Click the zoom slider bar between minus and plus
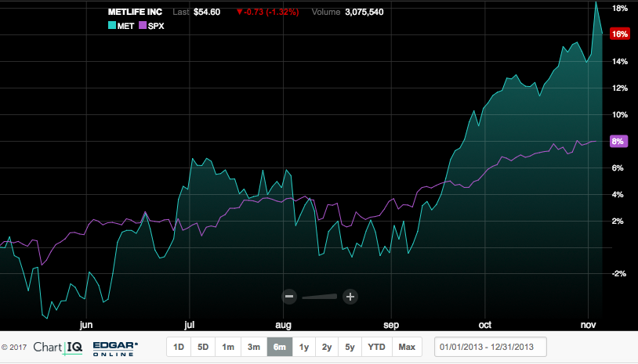This screenshot has width=638, height=364. (320, 297)
